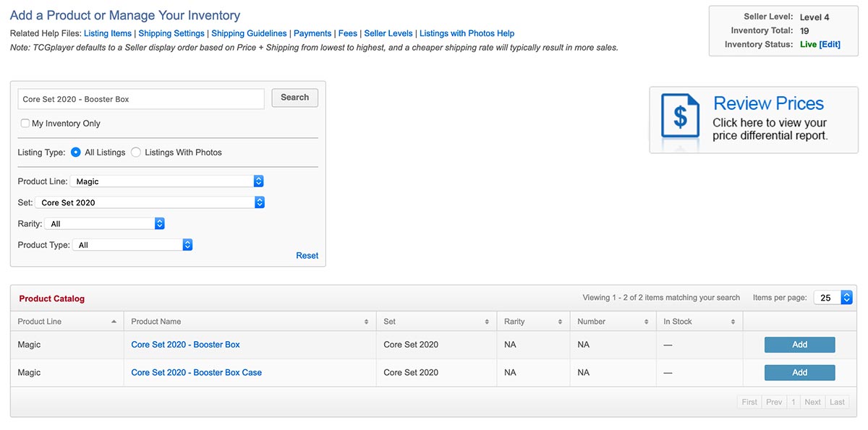Click Edit next to Inventory Status
The height and width of the screenshot is (430, 868).
[x=830, y=44]
